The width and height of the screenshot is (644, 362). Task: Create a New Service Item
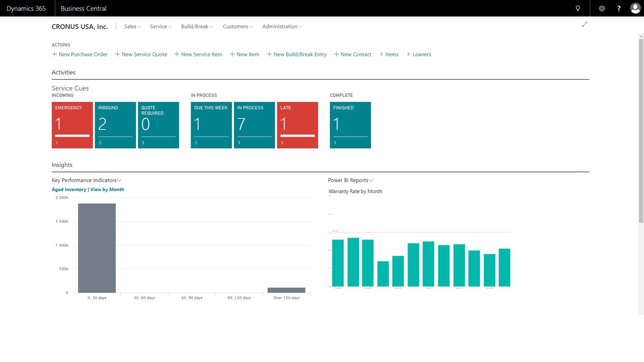point(198,54)
